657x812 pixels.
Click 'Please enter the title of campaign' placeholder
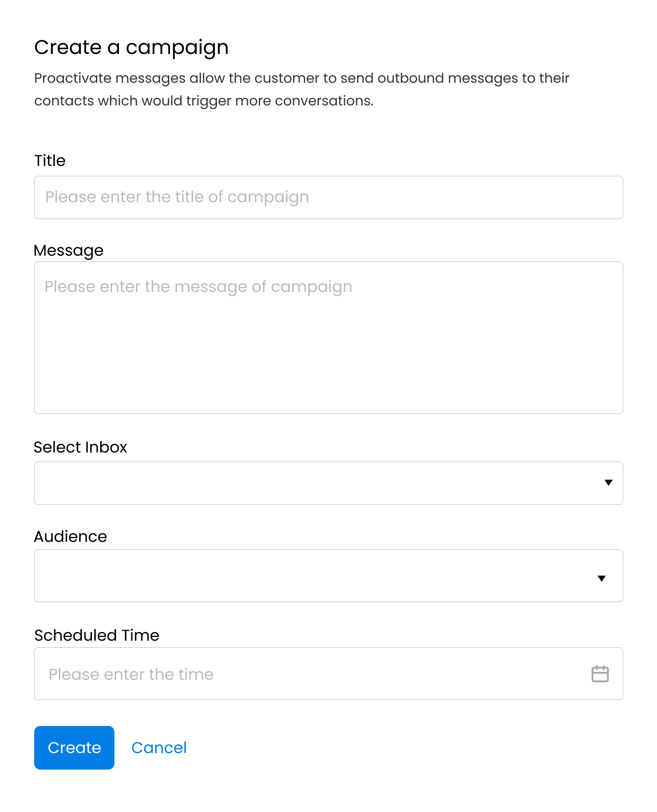[177, 197]
